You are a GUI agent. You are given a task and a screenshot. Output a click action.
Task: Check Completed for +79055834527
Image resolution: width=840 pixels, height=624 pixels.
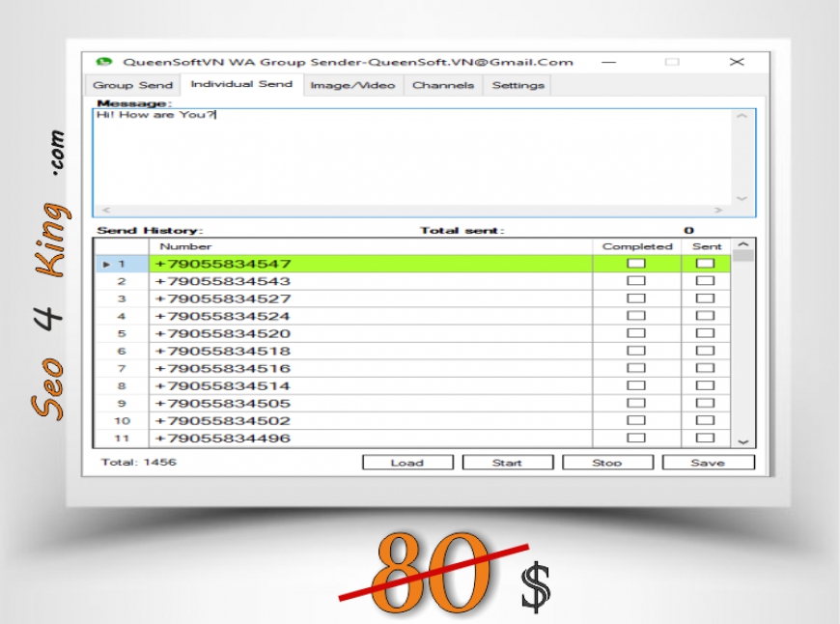tap(636, 298)
